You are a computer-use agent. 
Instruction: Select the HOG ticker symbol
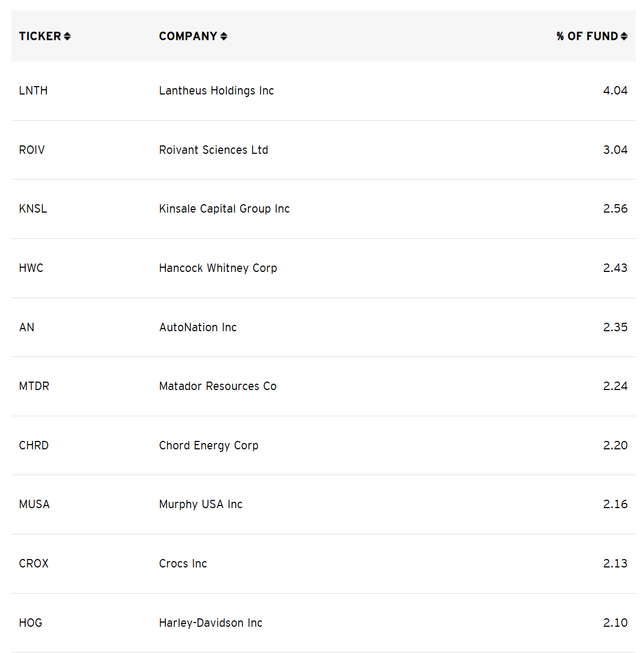pyautogui.click(x=30, y=623)
